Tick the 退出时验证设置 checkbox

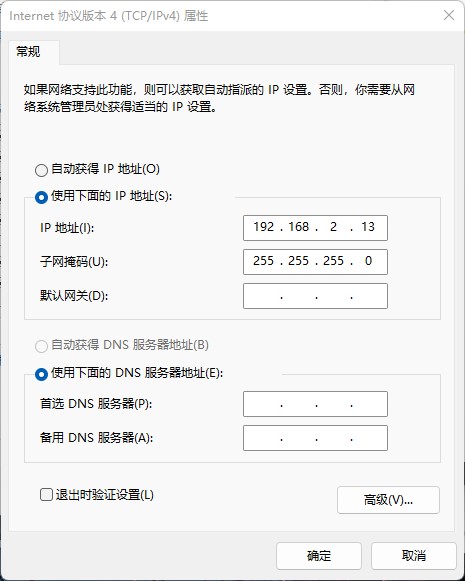pyautogui.click(x=46, y=495)
